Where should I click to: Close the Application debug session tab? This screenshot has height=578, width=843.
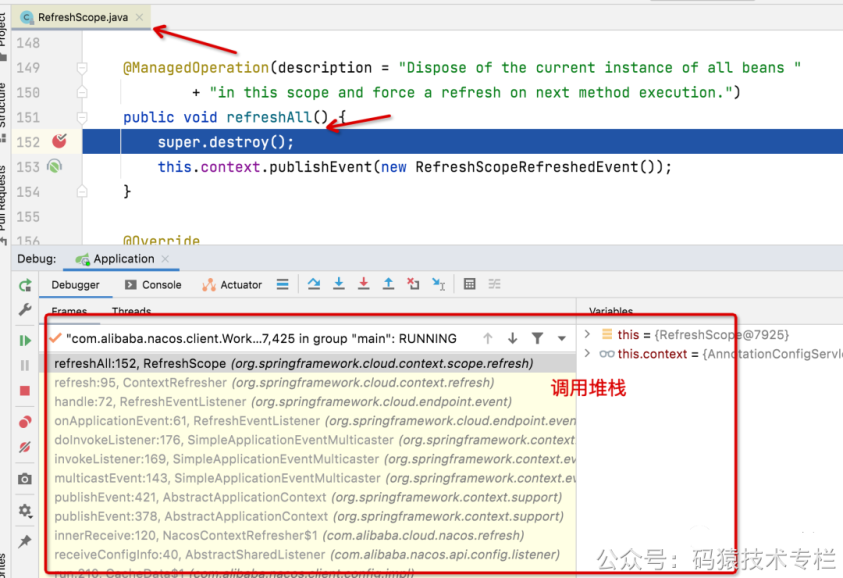[x=165, y=259]
